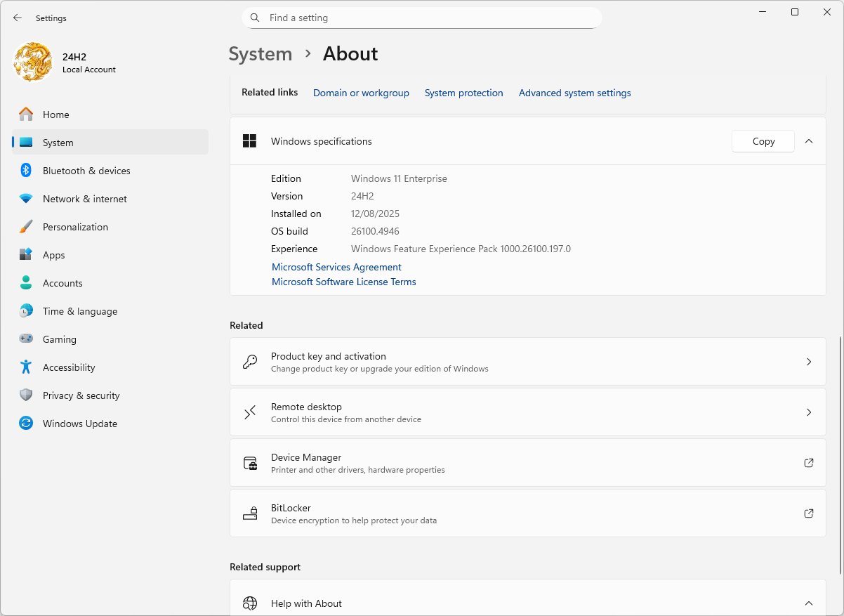The image size is (844, 616).
Task: Click the Bluetooth icon in sidebar
Action: 26,171
